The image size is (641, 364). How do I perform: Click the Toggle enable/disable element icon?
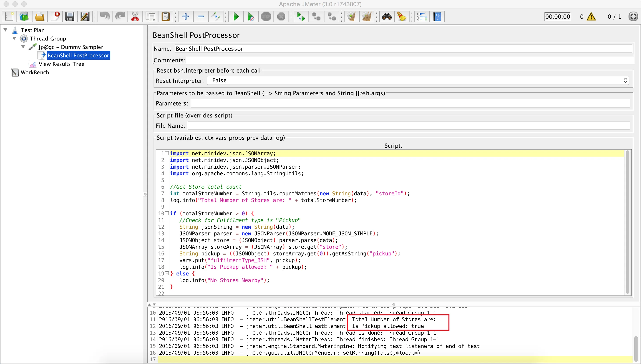(216, 17)
